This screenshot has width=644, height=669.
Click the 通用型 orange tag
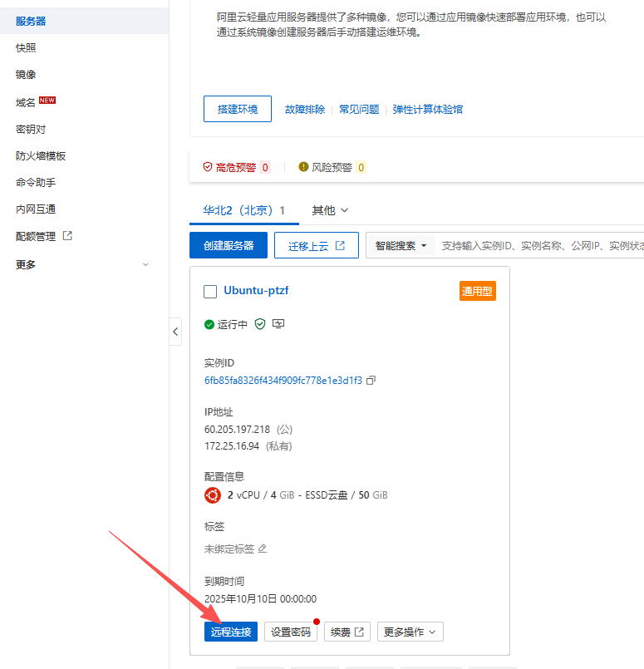point(478,291)
